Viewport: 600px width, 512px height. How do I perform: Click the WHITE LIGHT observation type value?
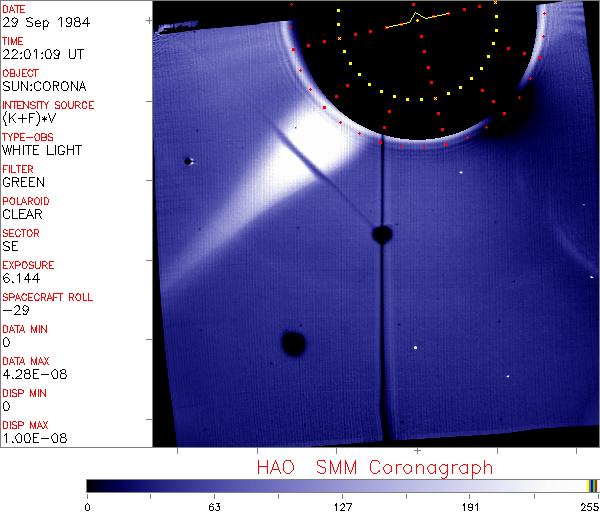(42, 150)
